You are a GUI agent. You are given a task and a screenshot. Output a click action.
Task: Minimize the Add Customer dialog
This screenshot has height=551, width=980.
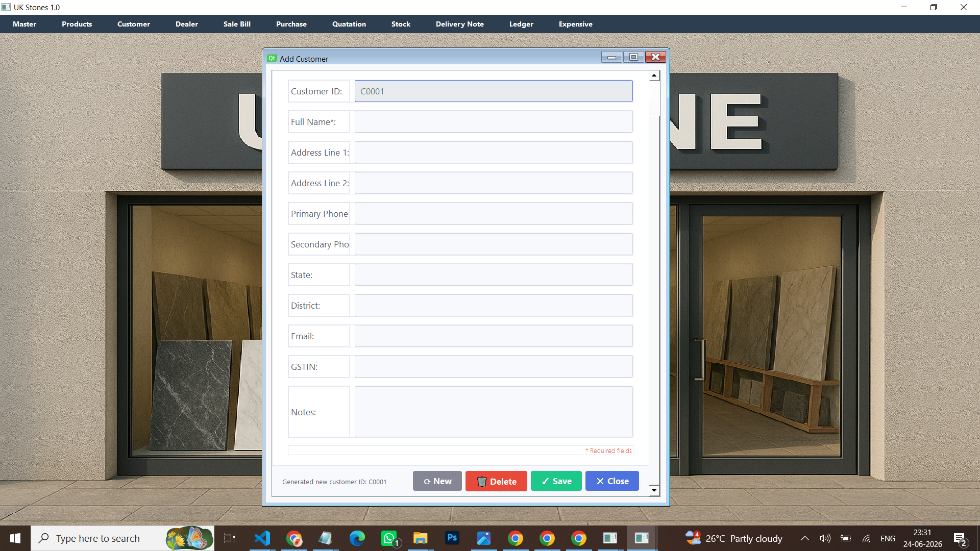pos(611,57)
